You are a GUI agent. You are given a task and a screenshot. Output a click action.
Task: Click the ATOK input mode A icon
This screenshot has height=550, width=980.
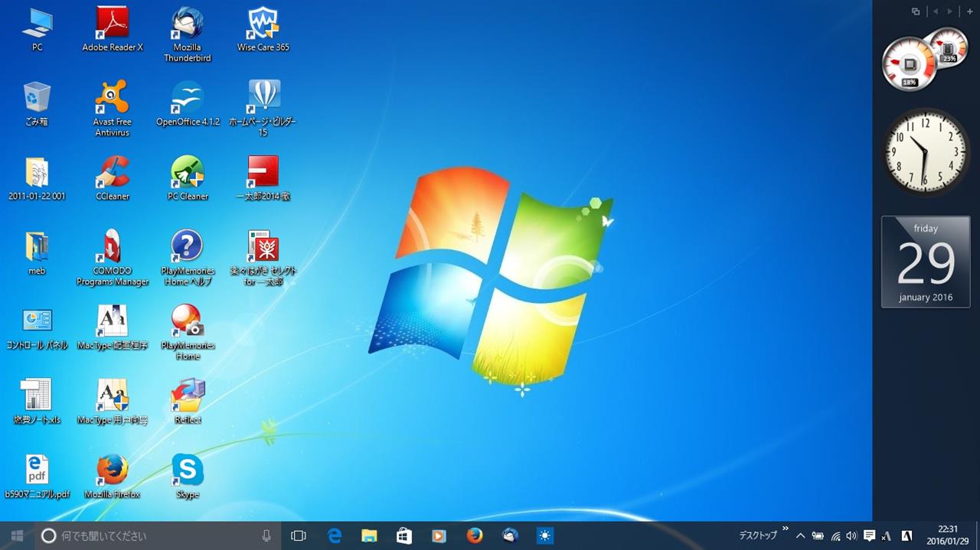pyautogui.click(x=906, y=536)
